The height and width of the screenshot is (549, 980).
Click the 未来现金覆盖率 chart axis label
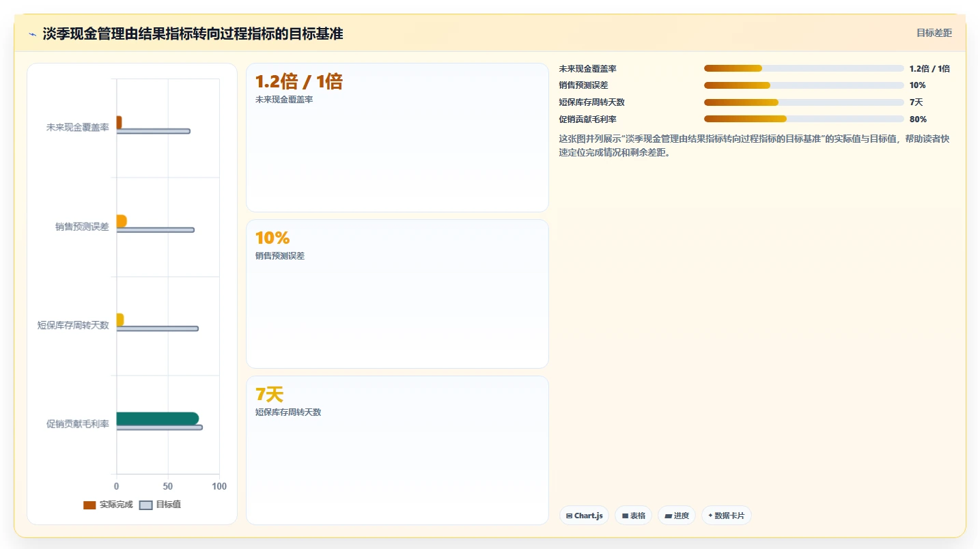78,128
